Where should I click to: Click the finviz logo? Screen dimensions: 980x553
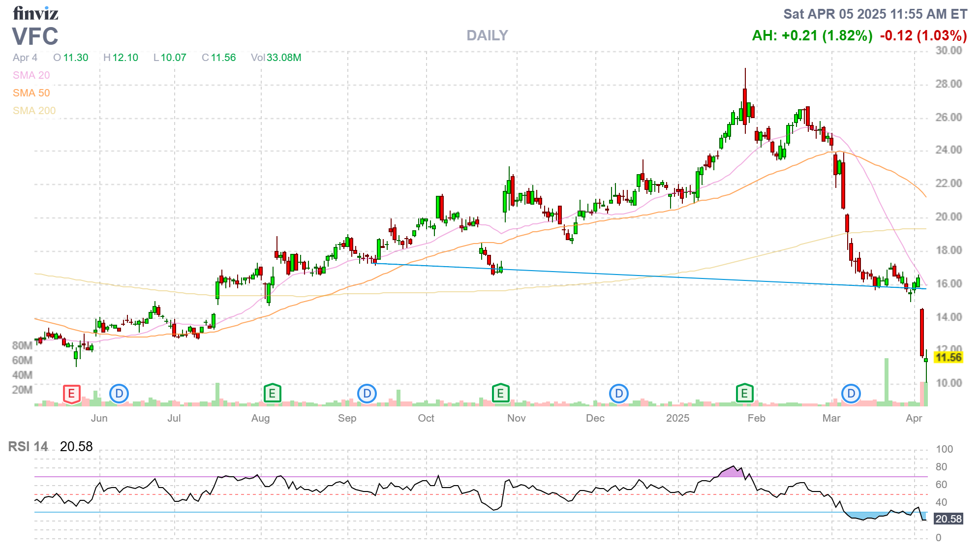pos(35,13)
